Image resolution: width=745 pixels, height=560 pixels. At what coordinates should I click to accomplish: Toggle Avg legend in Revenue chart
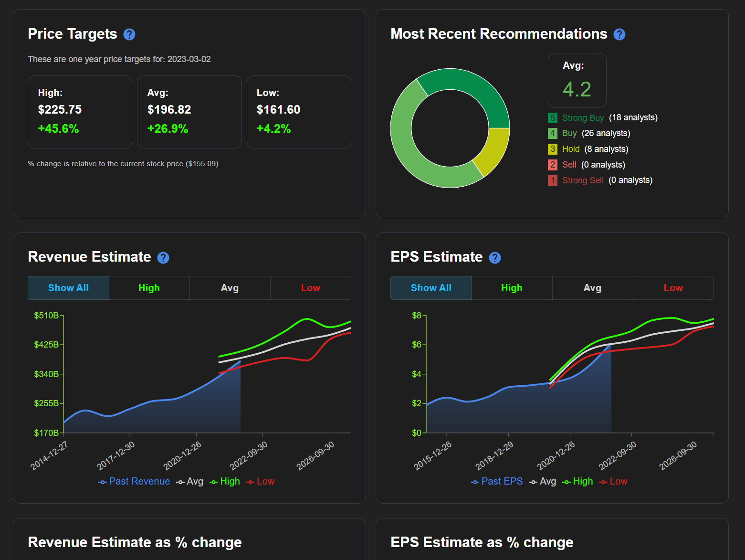pyautogui.click(x=190, y=481)
